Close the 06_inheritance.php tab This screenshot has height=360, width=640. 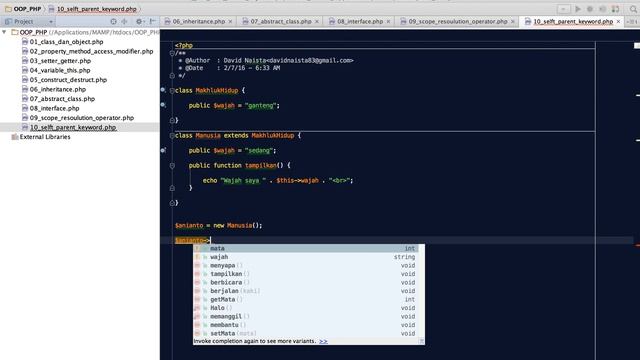[231, 21]
